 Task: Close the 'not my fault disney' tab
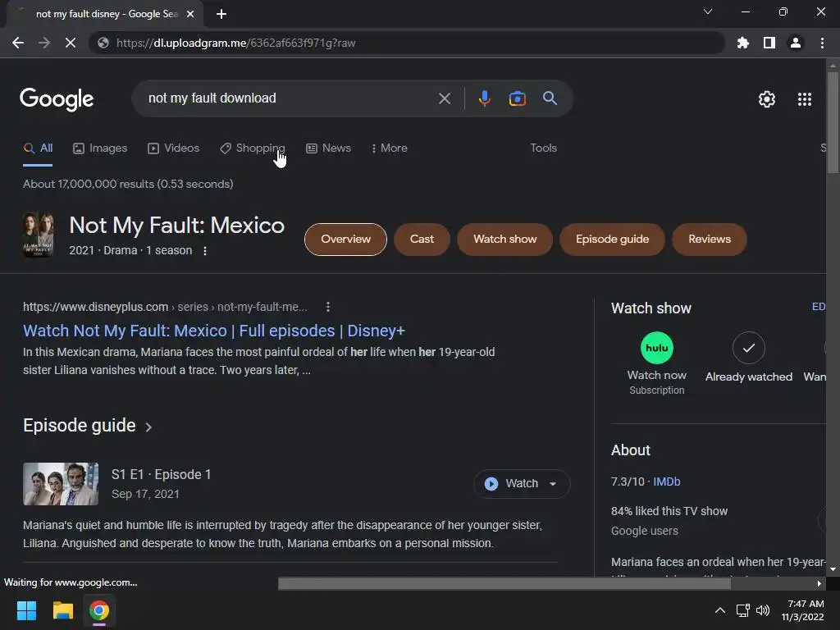click(x=190, y=14)
